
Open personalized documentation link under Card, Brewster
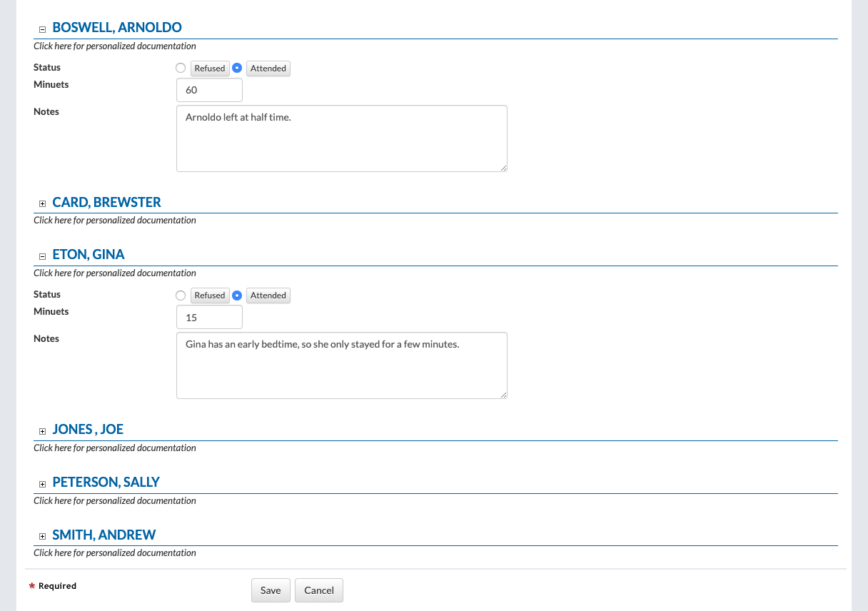tap(115, 221)
